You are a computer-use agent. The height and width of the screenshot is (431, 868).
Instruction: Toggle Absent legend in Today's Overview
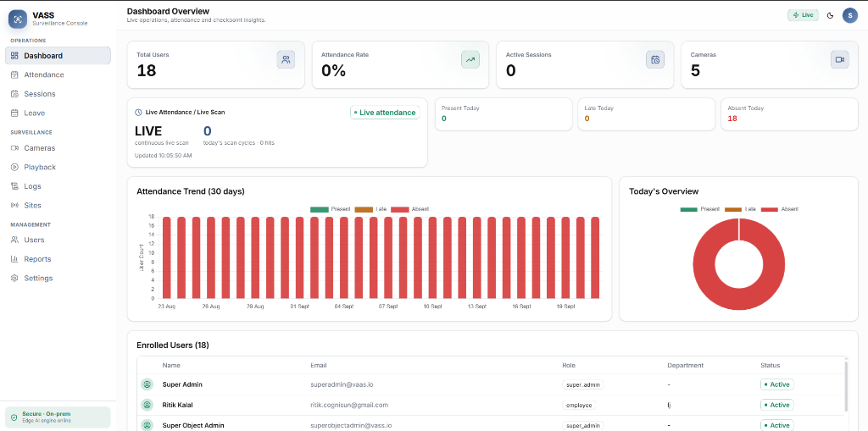coord(780,209)
